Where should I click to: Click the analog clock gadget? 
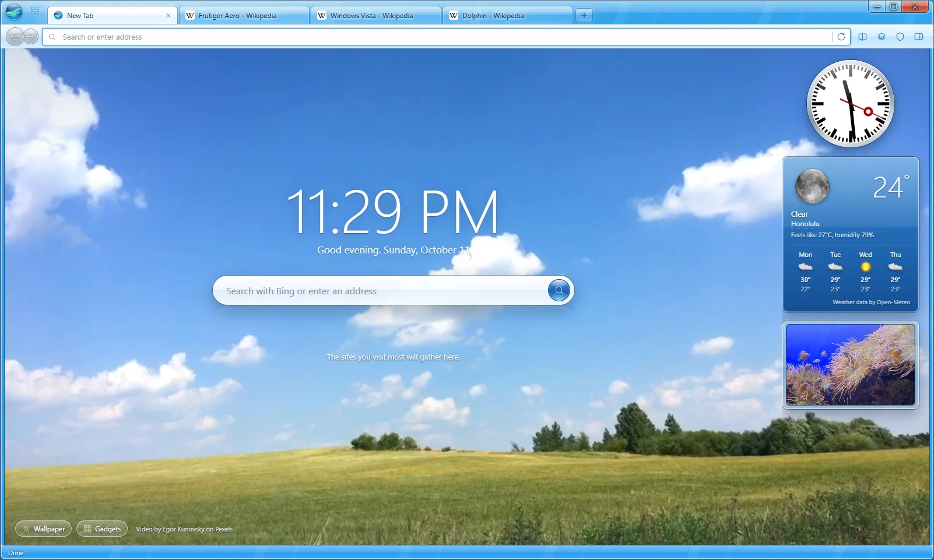[850, 104]
